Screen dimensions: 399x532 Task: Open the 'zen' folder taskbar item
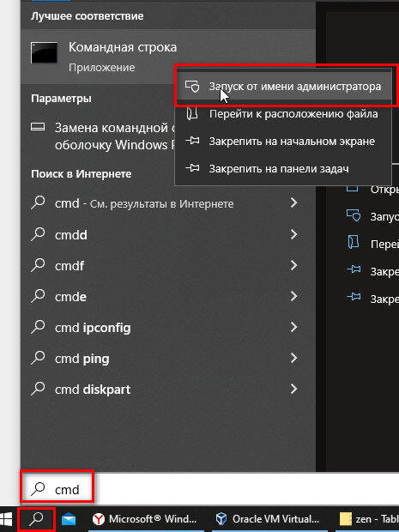click(369, 519)
